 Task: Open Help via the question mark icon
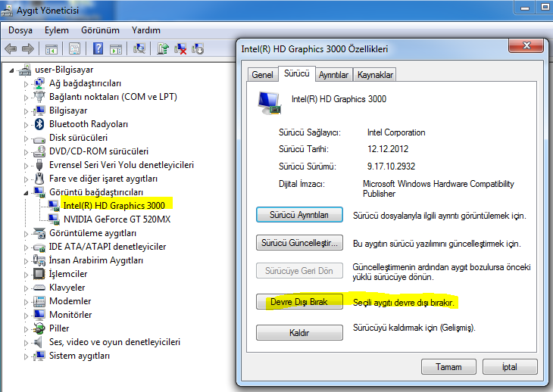tap(98, 48)
